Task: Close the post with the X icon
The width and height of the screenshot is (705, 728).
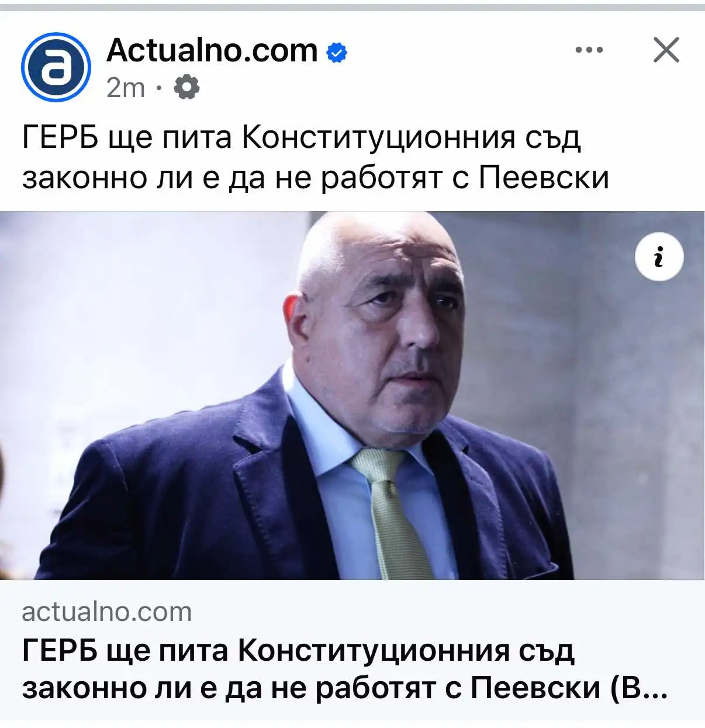Action: pyautogui.click(x=666, y=50)
